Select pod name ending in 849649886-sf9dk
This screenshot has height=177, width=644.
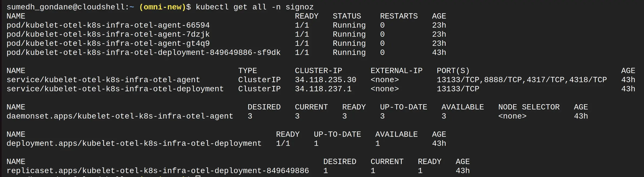[144, 53]
